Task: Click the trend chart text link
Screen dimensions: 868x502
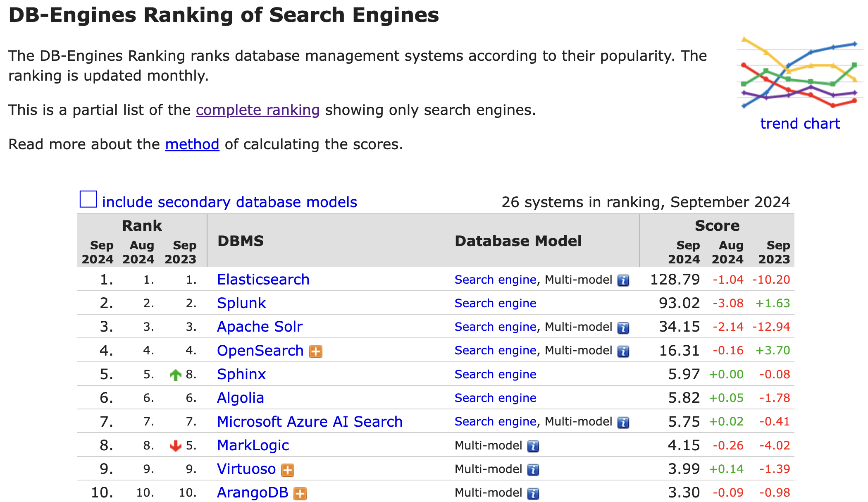Action: pyautogui.click(x=800, y=124)
